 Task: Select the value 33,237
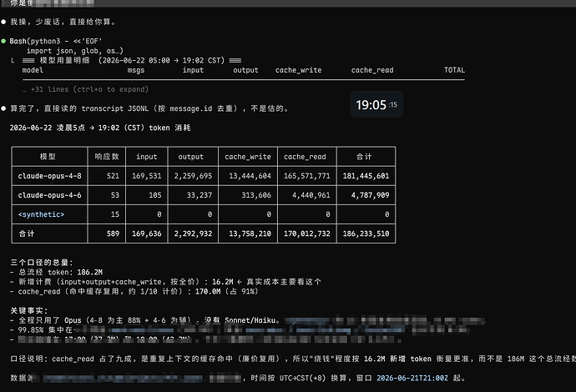200,195
